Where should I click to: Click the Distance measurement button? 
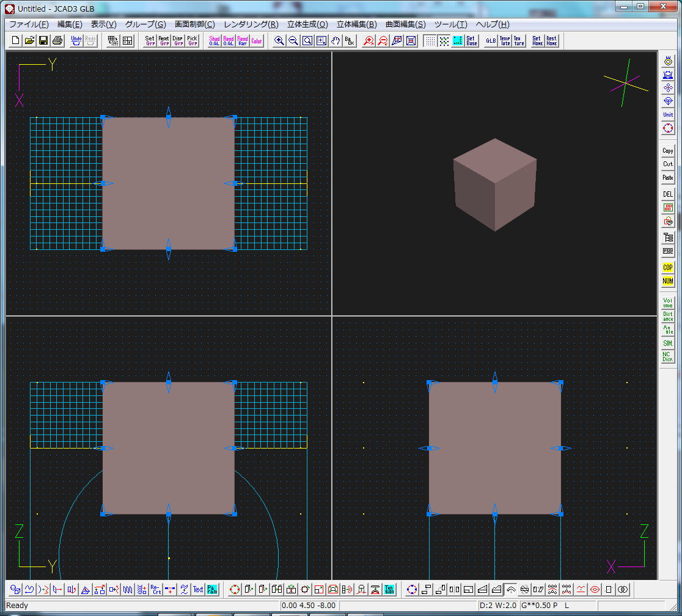(x=668, y=317)
